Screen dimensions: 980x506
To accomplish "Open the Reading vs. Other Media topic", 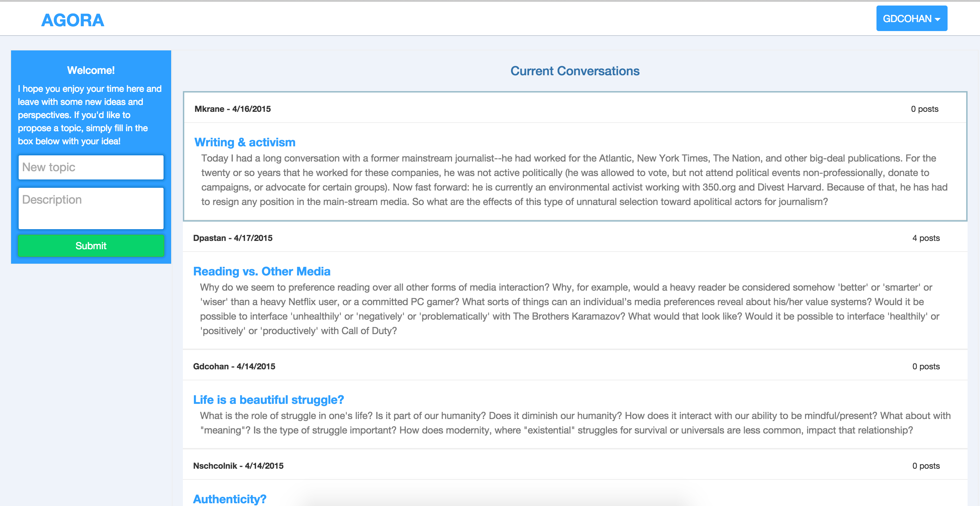I will pos(261,271).
